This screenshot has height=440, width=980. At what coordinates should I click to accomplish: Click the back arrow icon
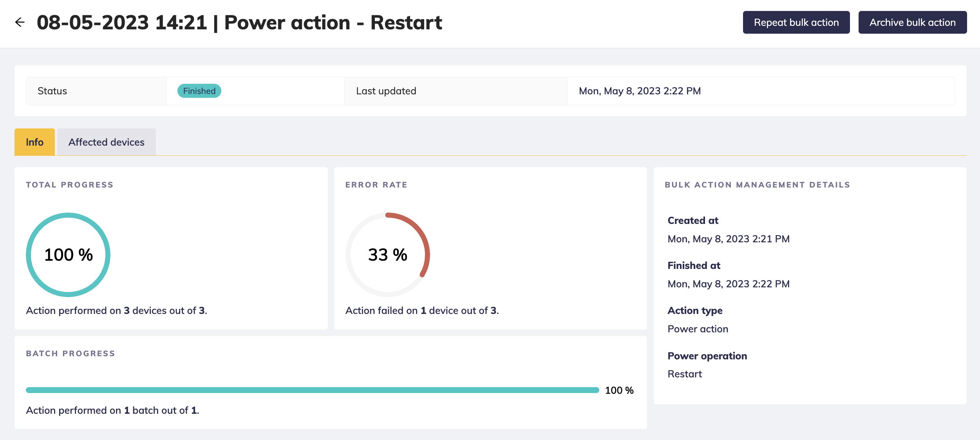(20, 22)
